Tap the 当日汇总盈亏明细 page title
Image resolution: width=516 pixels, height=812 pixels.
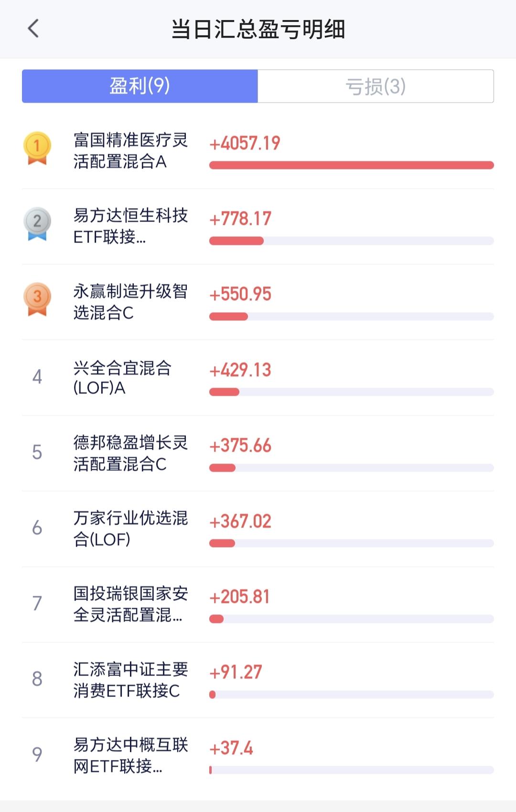258,29
